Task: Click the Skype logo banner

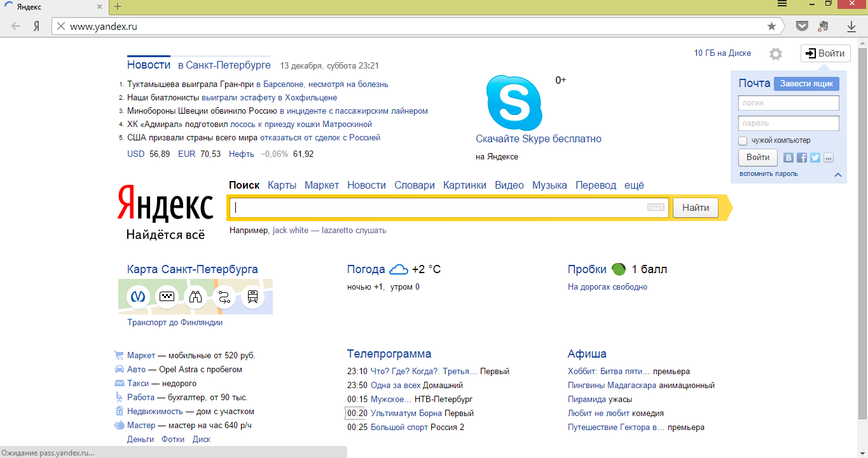Action: pos(514,102)
